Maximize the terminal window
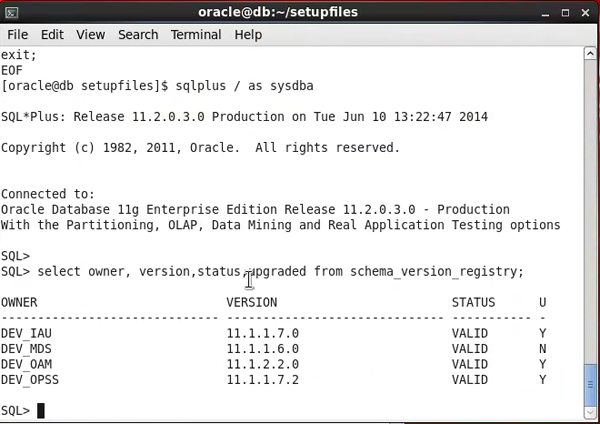Screen dimensions: 600x424 pyautogui.click(x=565, y=13)
